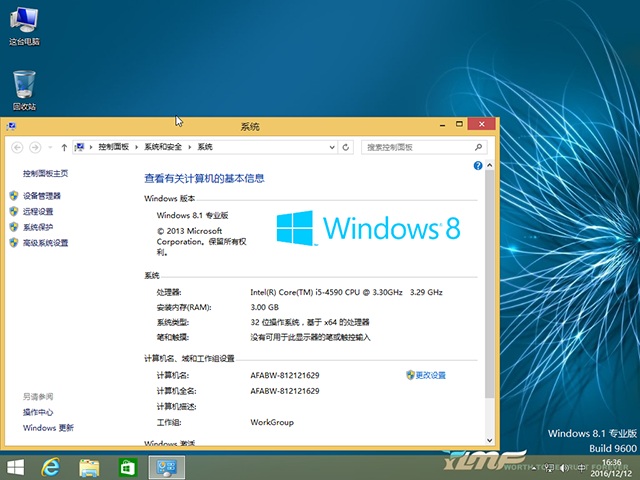640x480 pixels.
Task: Click 系统 breadcrumb segment
Action: click(x=205, y=147)
